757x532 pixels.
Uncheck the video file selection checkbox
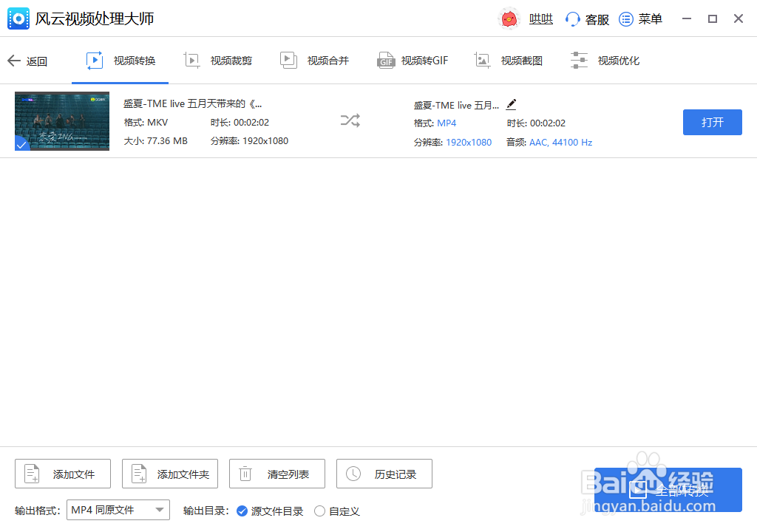[x=21, y=145]
